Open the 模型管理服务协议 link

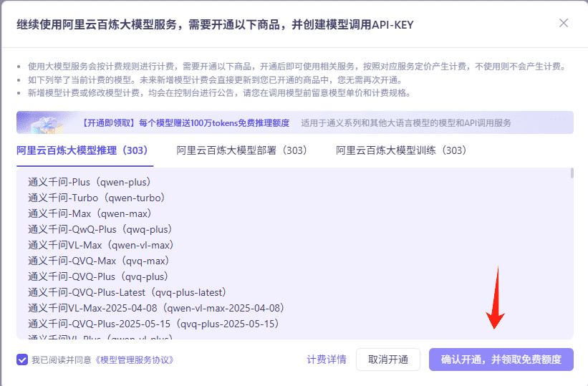tap(133, 360)
